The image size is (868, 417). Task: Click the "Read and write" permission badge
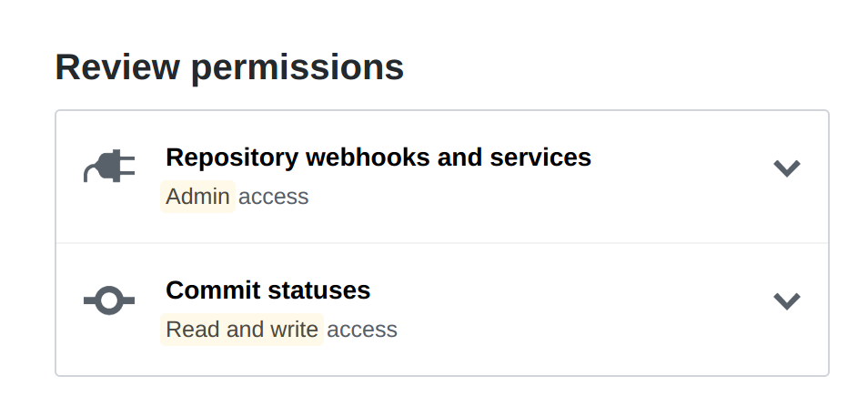point(242,330)
